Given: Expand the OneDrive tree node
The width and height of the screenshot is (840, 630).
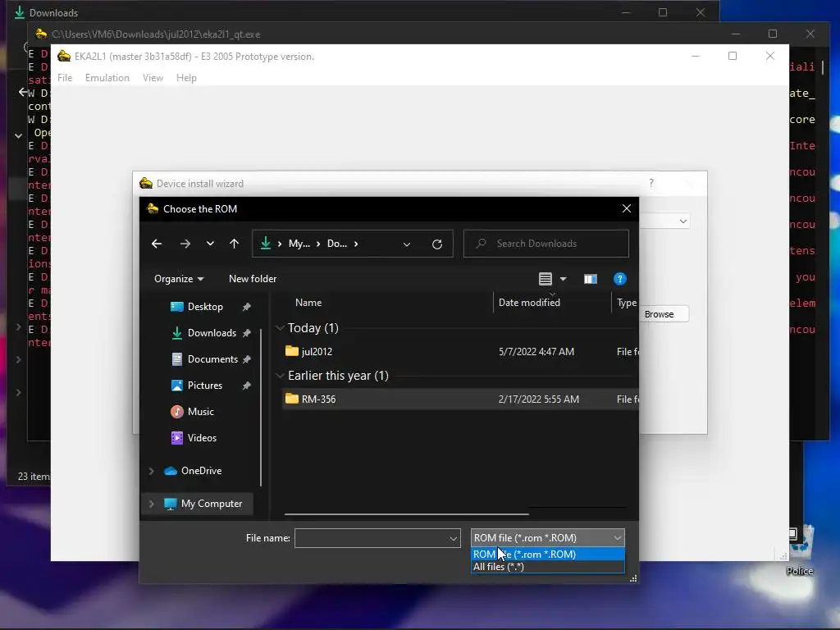Looking at the screenshot, I should (x=151, y=471).
